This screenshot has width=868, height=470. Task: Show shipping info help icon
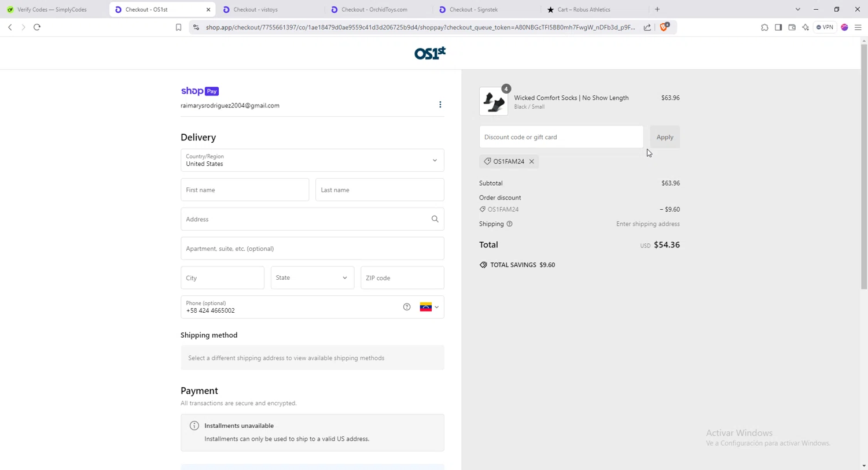point(509,224)
